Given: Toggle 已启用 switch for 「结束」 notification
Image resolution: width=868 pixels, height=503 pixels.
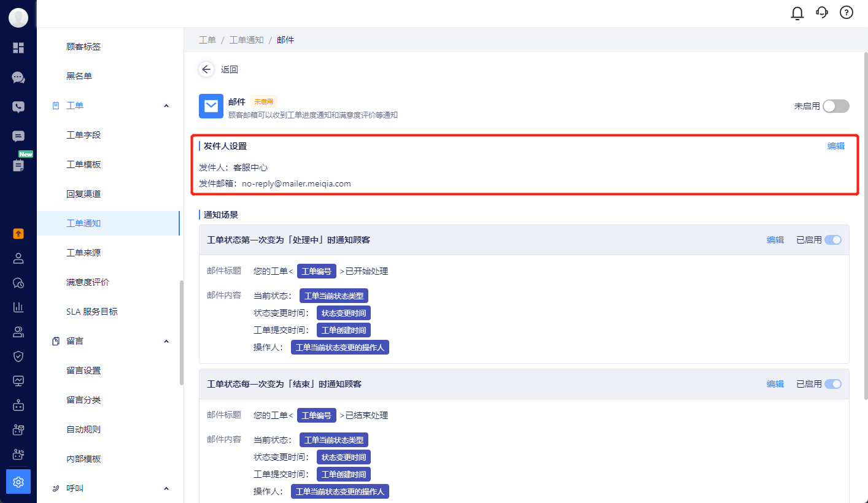Looking at the screenshot, I should [x=833, y=384].
